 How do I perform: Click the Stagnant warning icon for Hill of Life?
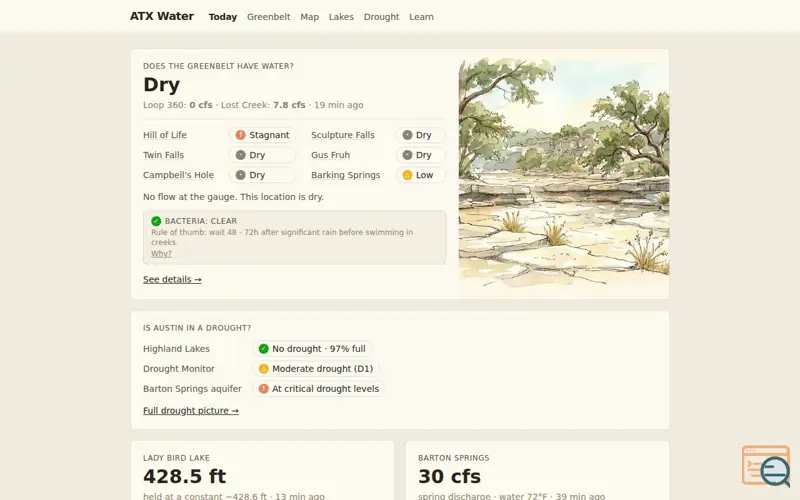tap(240, 135)
